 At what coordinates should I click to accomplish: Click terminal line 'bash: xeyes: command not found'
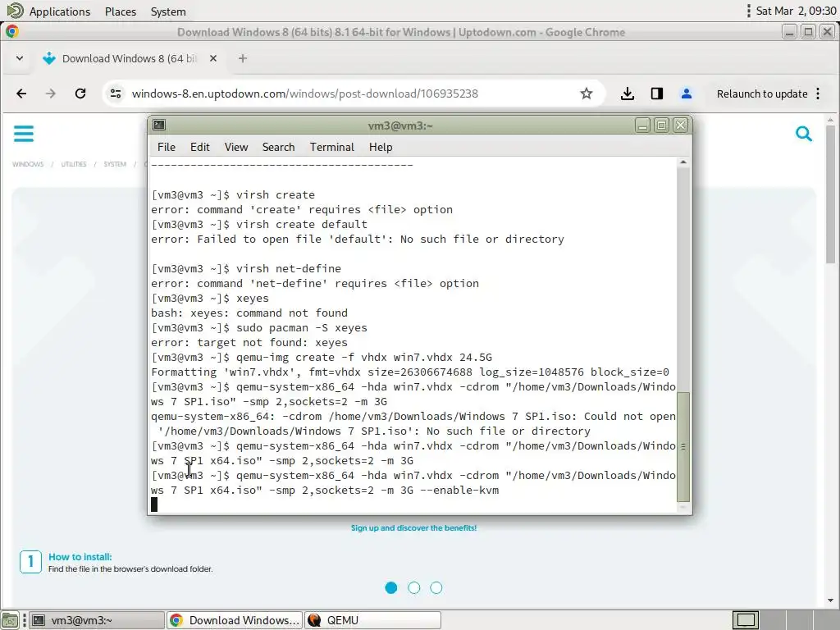coord(249,313)
